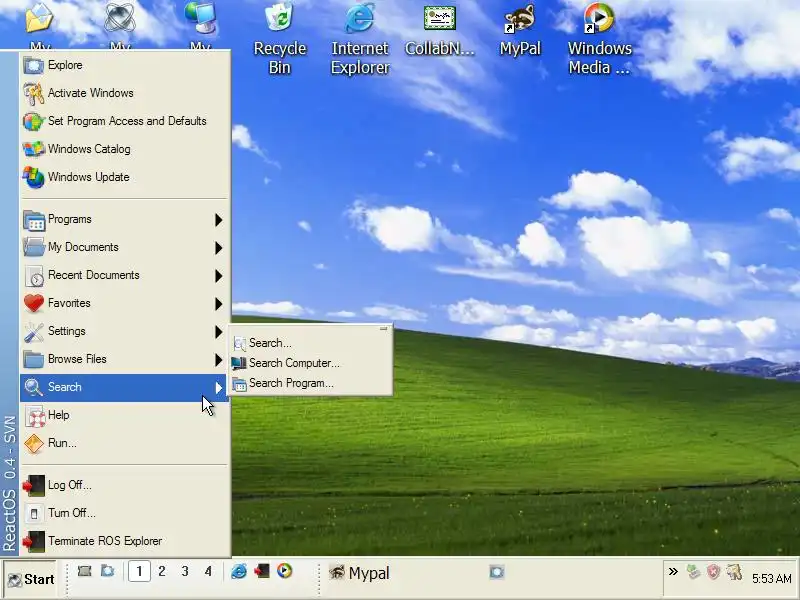Click the Settings tools icon

point(34,332)
